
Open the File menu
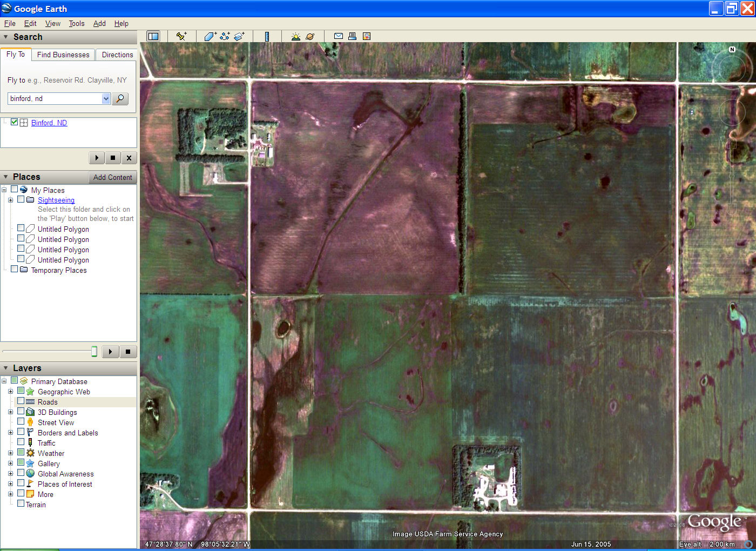(10, 23)
